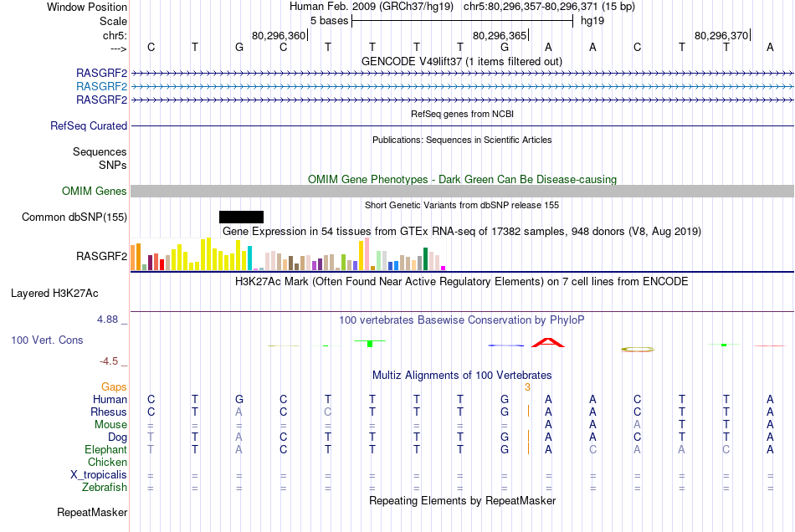This screenshot has height=532, width=795.
Task: Click the 4.88 PhyloP upper scale value
Action: (x=107, y=320)
